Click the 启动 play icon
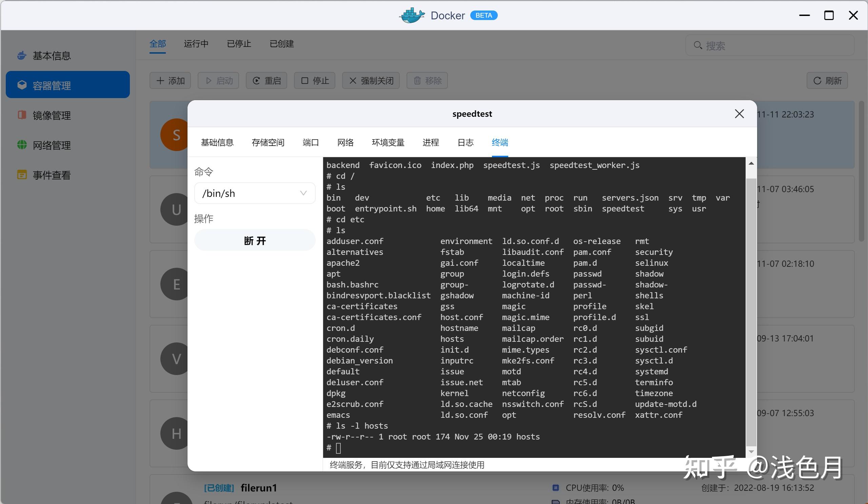The image size is (868, 504). pyautogui.click(x=209, y=80)
